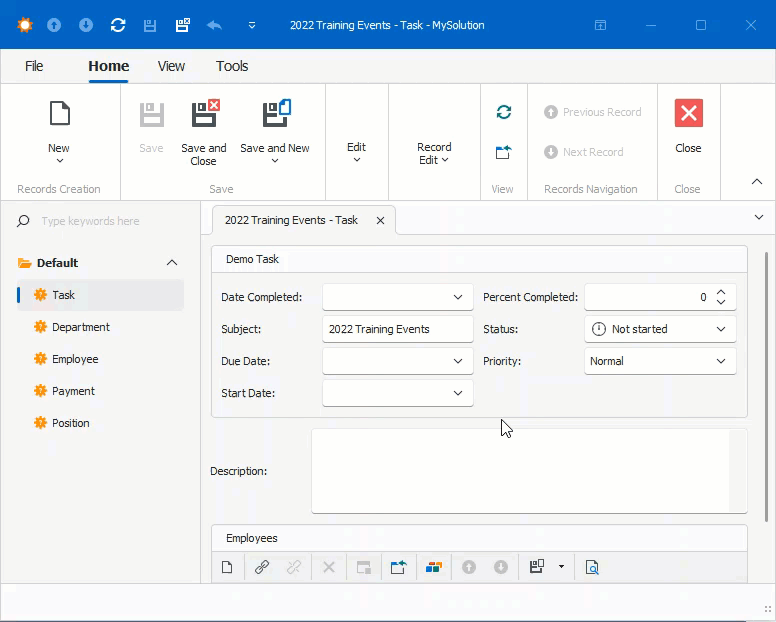Click the colored chart icon in Employees toolbar
Viewport: 776px width, 622px height.
[x=434, y=567]
